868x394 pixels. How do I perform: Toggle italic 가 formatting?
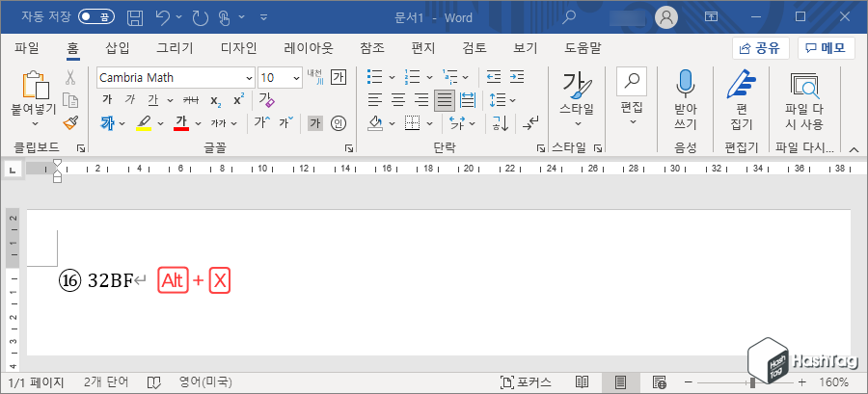(x=130, y=100)
